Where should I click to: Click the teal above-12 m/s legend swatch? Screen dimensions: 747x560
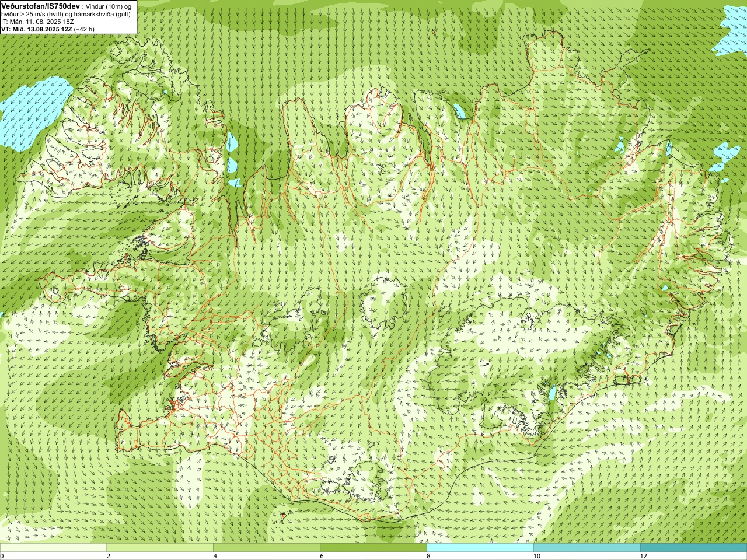point(693,548)
